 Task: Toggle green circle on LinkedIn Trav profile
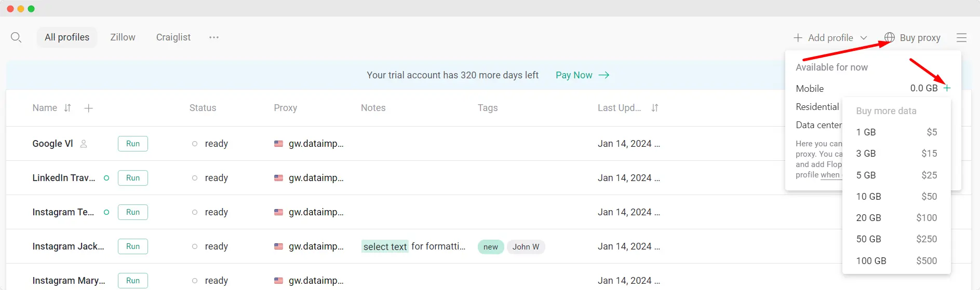[x=106, y=178]
